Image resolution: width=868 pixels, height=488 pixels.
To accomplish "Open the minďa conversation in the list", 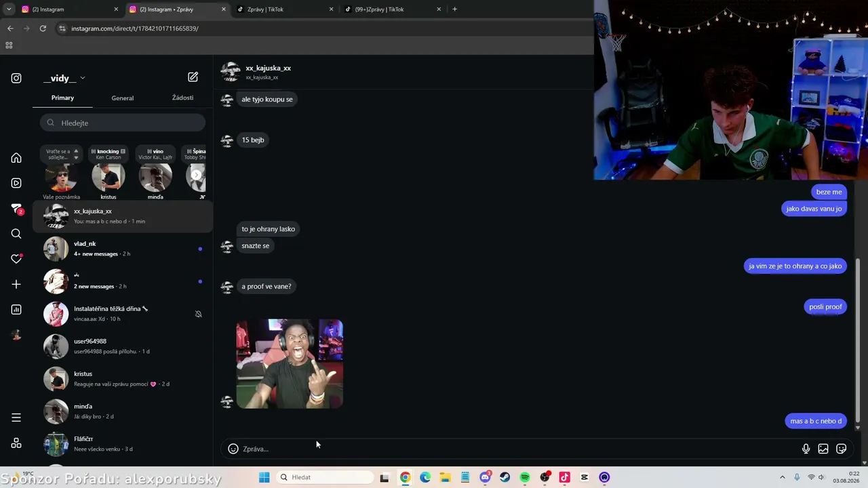I will 123,411.
